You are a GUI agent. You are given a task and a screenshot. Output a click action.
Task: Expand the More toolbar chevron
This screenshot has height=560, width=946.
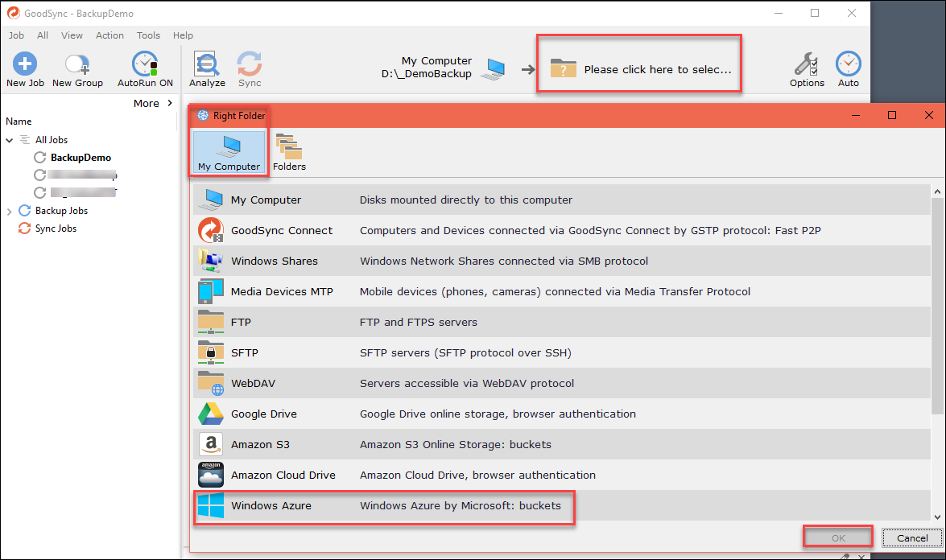[170, 103]
